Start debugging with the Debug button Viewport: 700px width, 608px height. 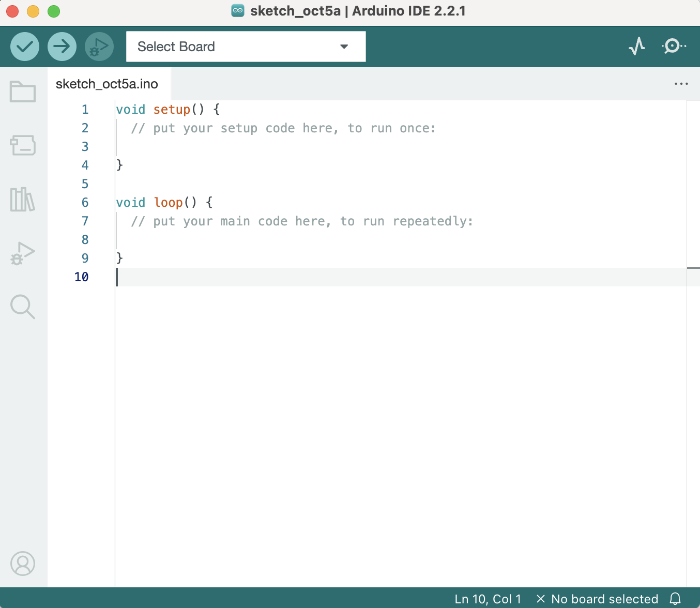pos(99,47)
